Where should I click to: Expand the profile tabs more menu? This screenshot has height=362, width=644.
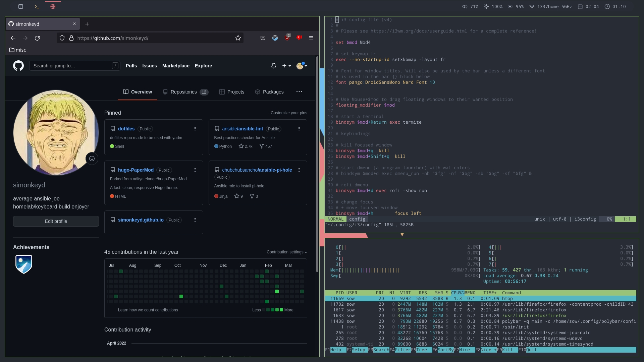299,92
